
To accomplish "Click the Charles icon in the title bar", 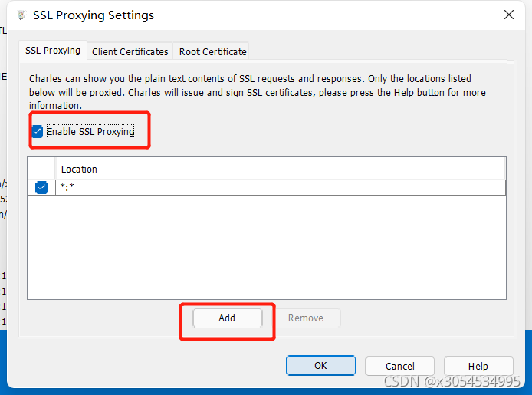I will point(21,15).
